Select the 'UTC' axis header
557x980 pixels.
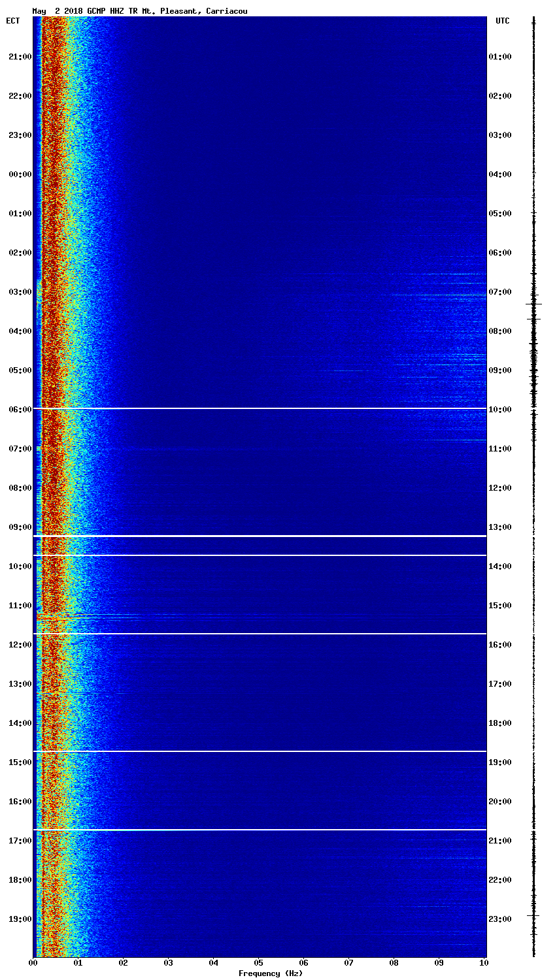tap(502, 21)
